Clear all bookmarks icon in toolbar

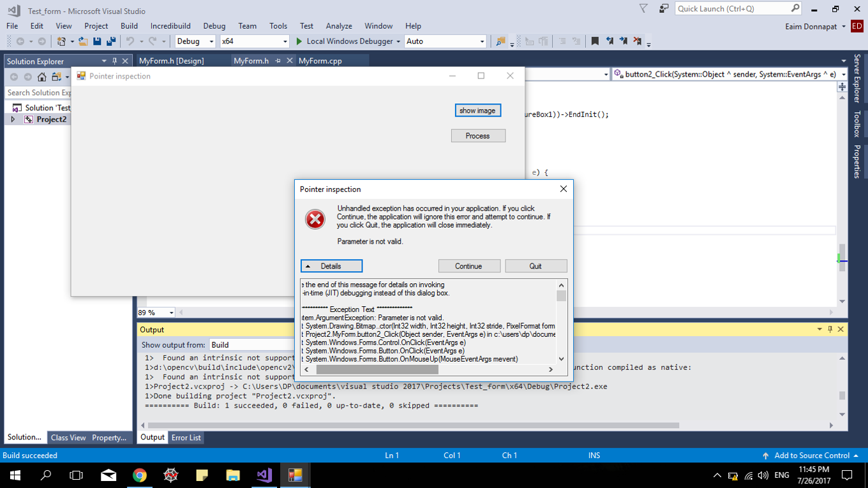point(638,41)
